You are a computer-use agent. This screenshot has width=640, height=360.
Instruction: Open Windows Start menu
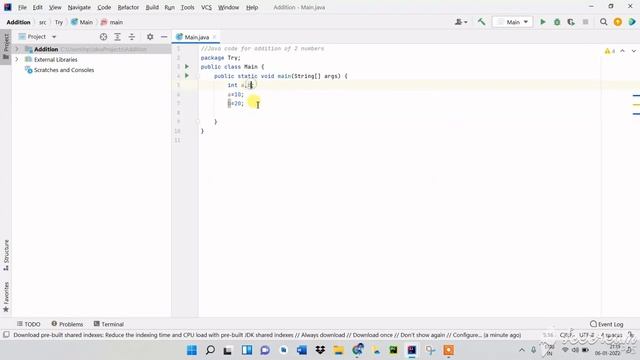click(191, 350)
